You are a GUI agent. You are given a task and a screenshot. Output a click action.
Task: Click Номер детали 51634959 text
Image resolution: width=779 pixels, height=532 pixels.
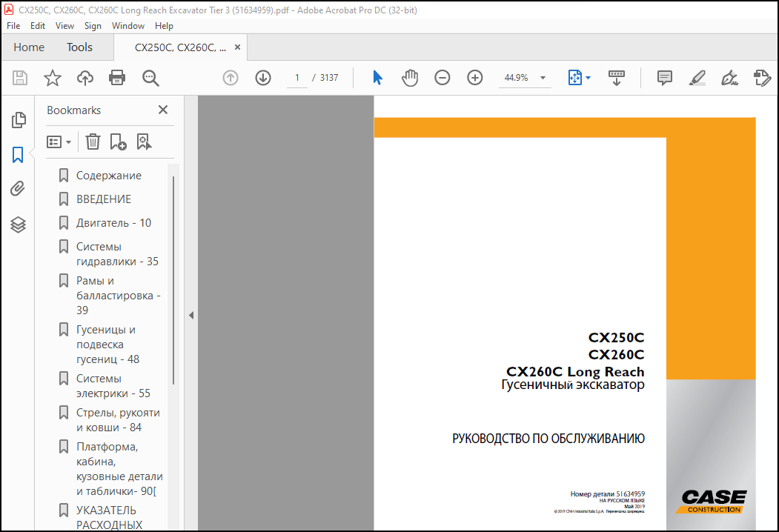click(607, 493)
